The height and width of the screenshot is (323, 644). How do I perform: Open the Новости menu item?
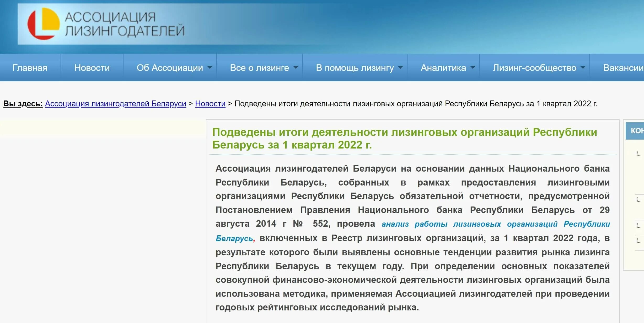point(92,68)
